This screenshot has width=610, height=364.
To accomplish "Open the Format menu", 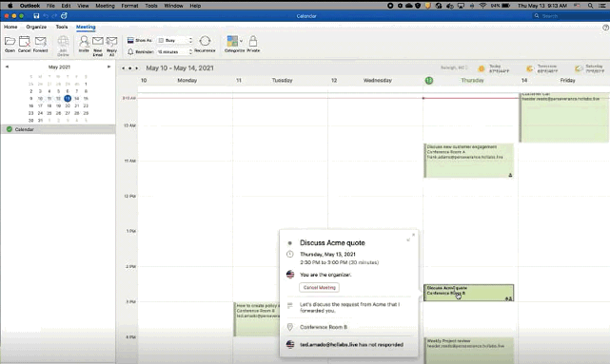I will 129,6.
